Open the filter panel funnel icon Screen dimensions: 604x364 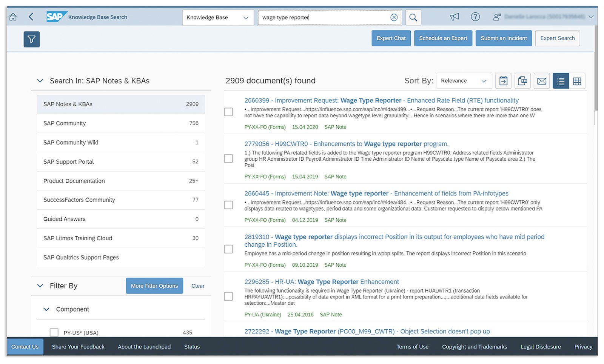32,39
